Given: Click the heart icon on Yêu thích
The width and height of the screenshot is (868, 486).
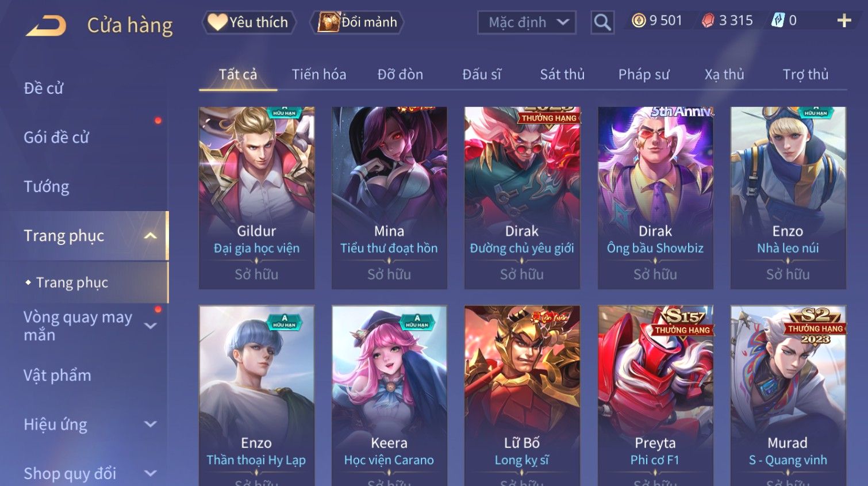Looking at the screenshot, I should [x=217, y=22].
